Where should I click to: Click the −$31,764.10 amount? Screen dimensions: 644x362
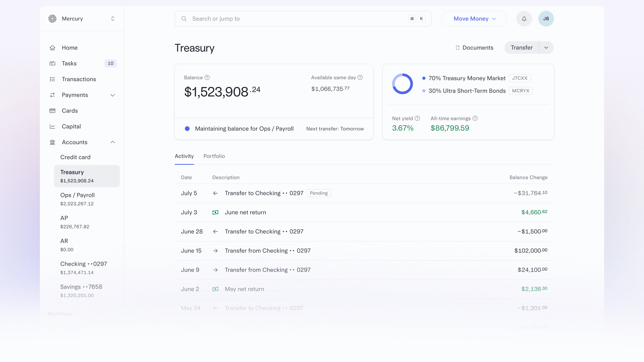click(x=531, y=193)
